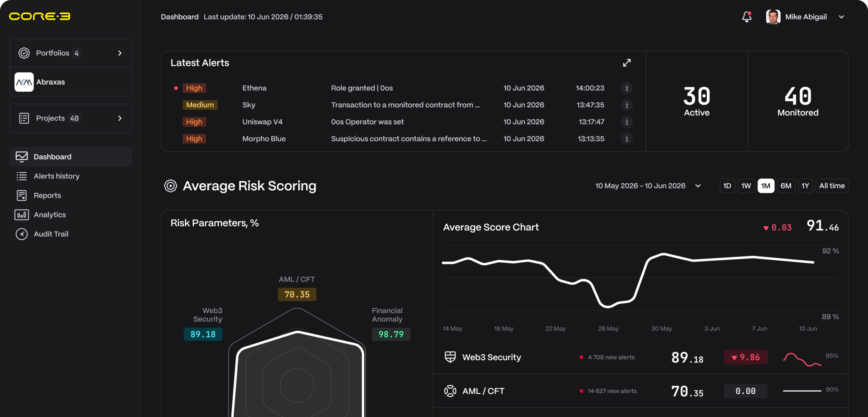Viewport: 868px width, 417px height.
Task: Select the 1Y time range
Action: click(x=805, y=186)
